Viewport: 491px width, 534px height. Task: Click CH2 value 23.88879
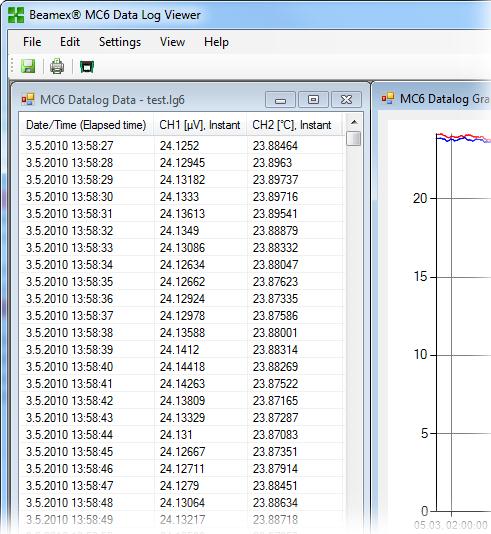click(275, 231)
